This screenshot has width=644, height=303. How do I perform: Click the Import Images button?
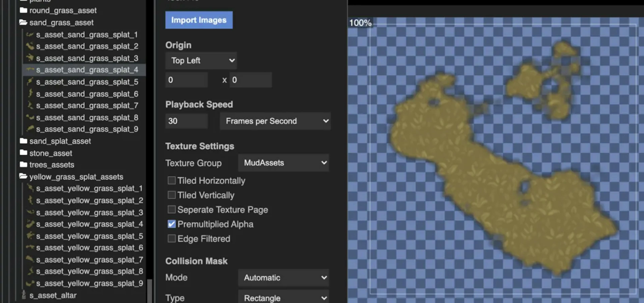click(199, 20)
